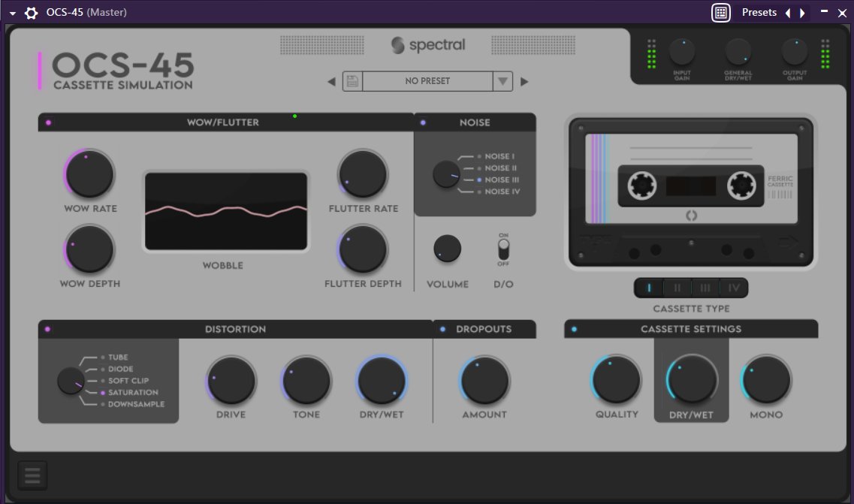Select NOISE II option
This screenshot has height=504, width=854.
tap(500, 168)
